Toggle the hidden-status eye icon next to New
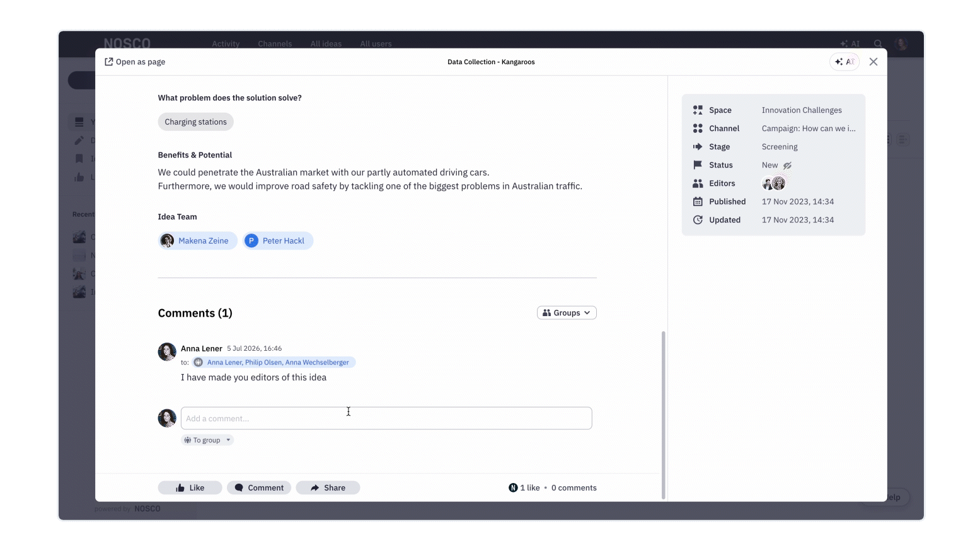980x551 pixels. tap(787, 166)
